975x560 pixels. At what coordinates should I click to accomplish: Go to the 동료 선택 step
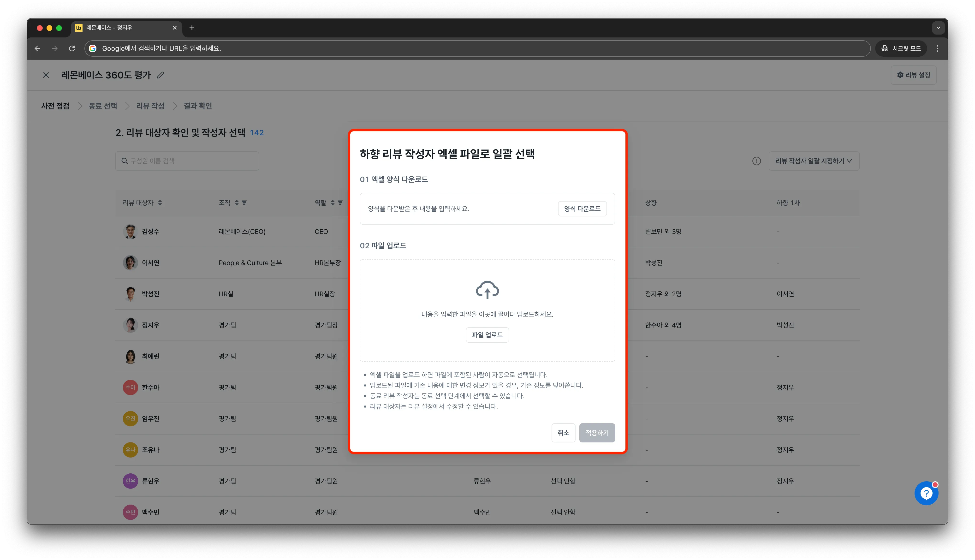point(103,106)
